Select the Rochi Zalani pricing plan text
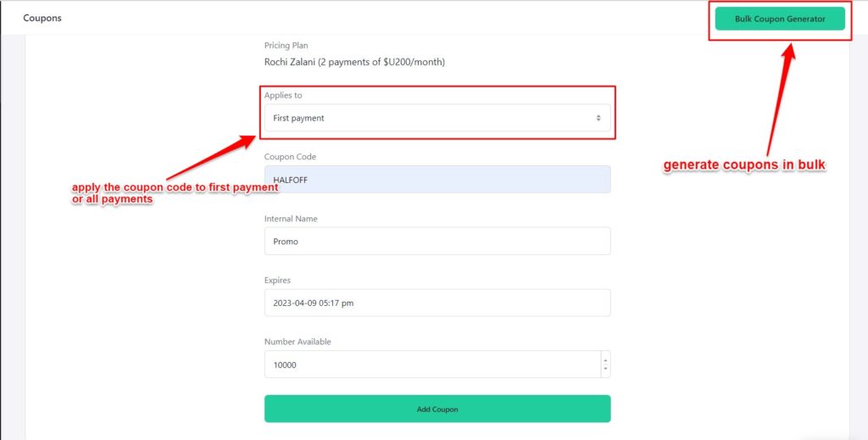This screenshot has height=440, width=868. point(354,62)
